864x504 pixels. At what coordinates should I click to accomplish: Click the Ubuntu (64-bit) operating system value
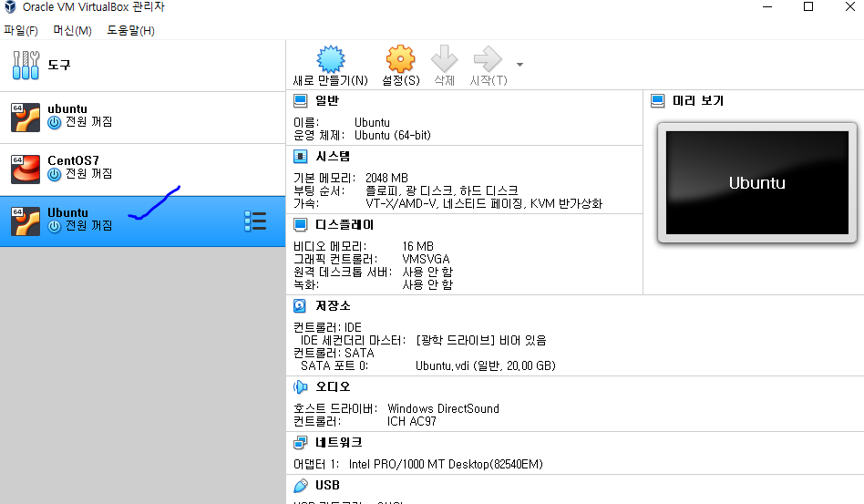393,135
